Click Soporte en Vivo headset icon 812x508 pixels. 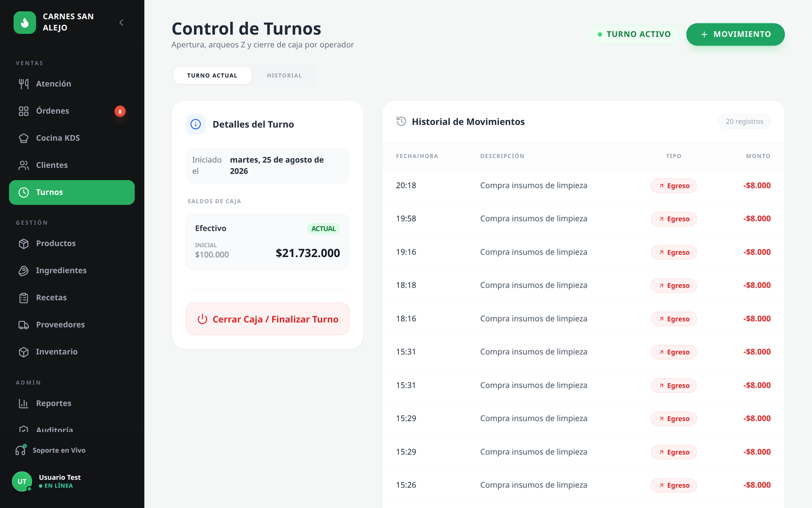tap(20, 450)
